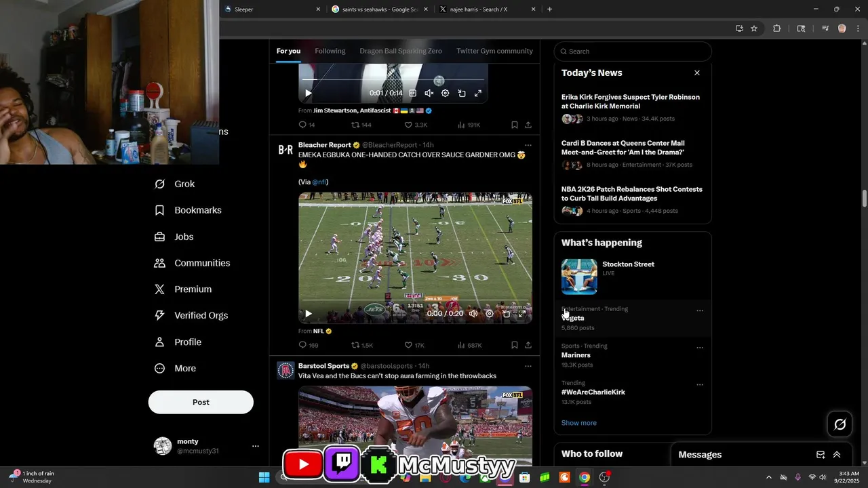Click the X Search input field

(x=633, y=52)
